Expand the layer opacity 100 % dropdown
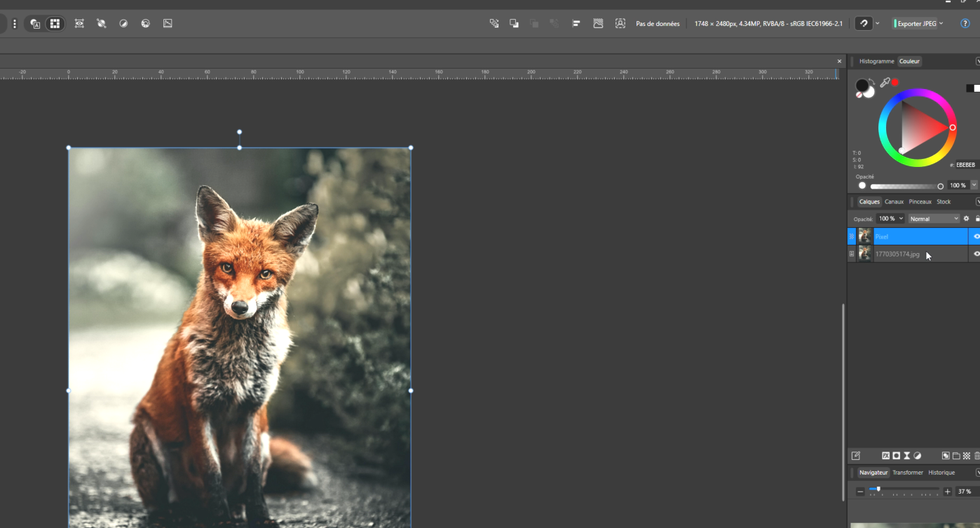This screenshot has width=980, height=528. click(901, 219)
